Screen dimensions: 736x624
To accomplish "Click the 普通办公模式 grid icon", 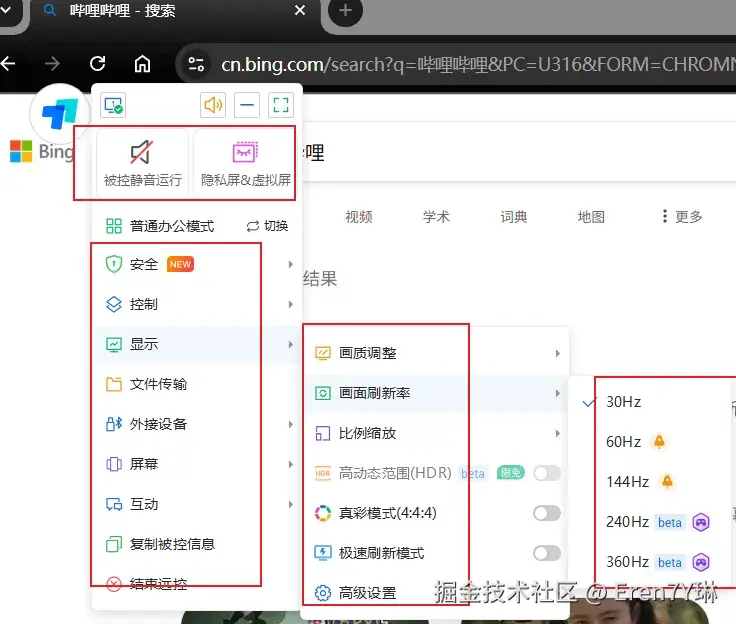I will 114,226.
